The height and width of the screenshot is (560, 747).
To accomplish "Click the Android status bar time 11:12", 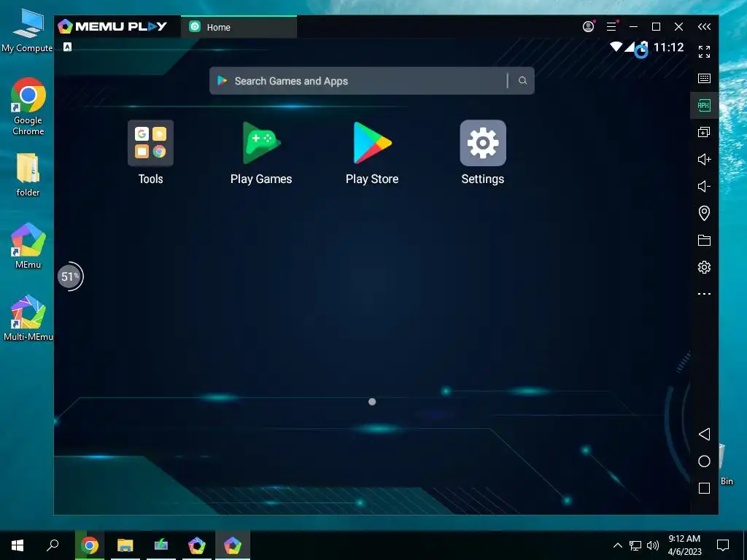I will 669,47.
